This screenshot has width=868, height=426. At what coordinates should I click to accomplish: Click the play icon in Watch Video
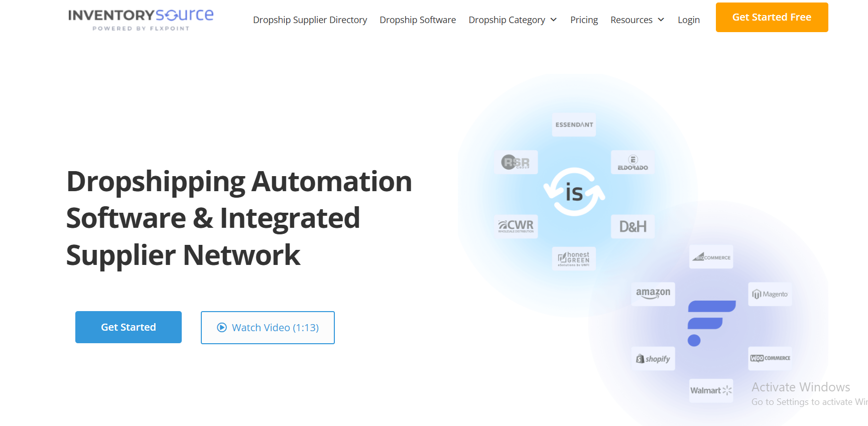click(x=222, y=328)
